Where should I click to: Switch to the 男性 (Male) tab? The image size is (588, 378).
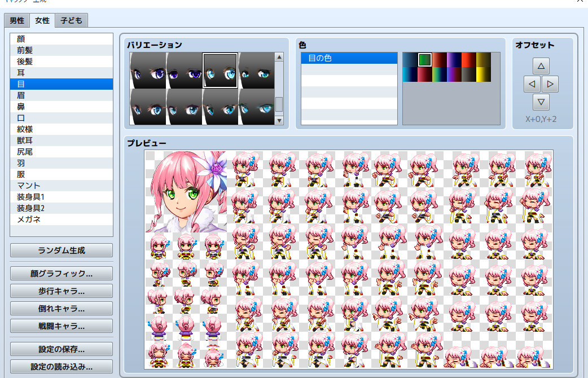point(16,20)
